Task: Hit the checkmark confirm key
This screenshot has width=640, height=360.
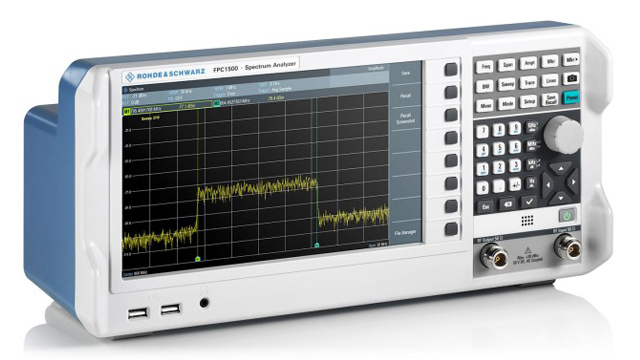Action: coord(529,202)
